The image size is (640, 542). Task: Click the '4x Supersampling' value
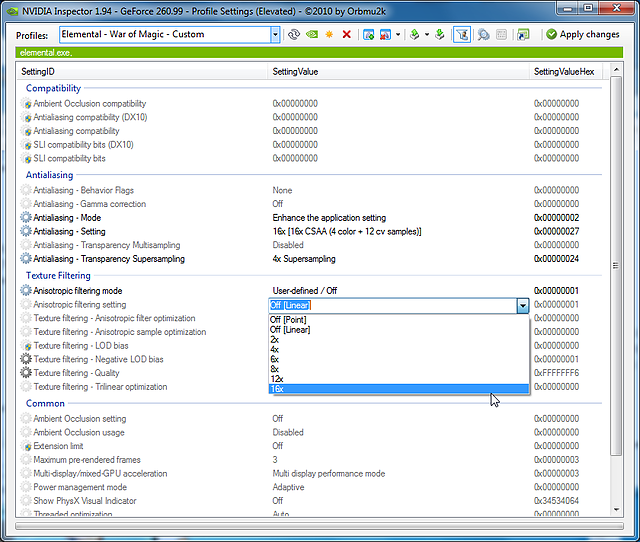click(304, 259)
